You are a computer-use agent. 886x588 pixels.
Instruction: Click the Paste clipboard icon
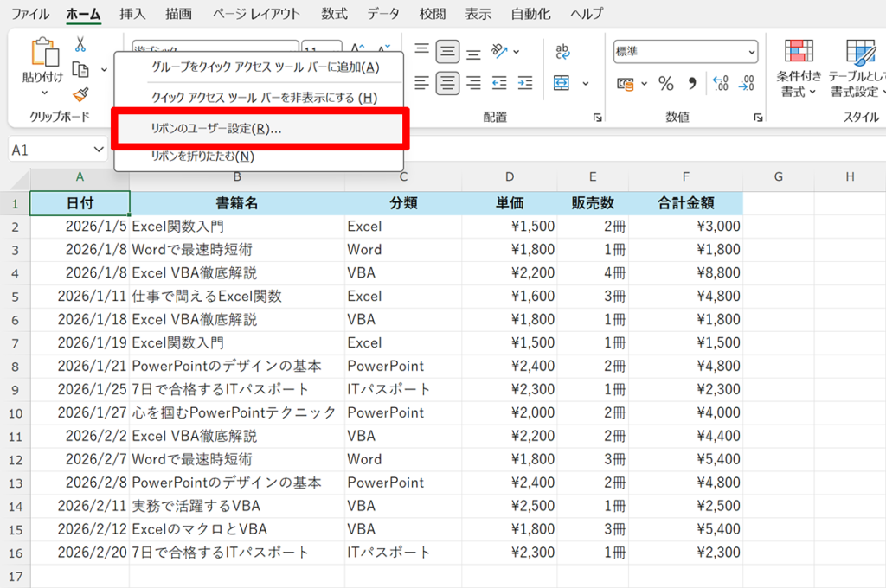click(42, 52)
